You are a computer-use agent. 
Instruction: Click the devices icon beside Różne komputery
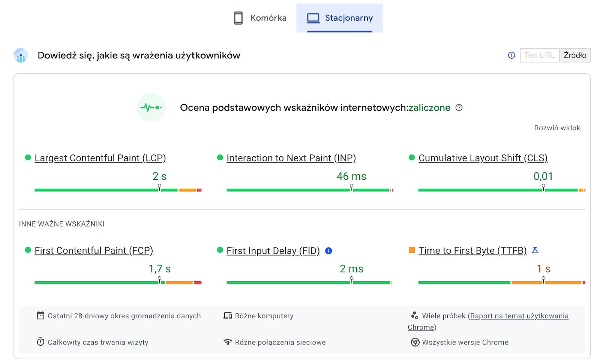coord(228,316)
